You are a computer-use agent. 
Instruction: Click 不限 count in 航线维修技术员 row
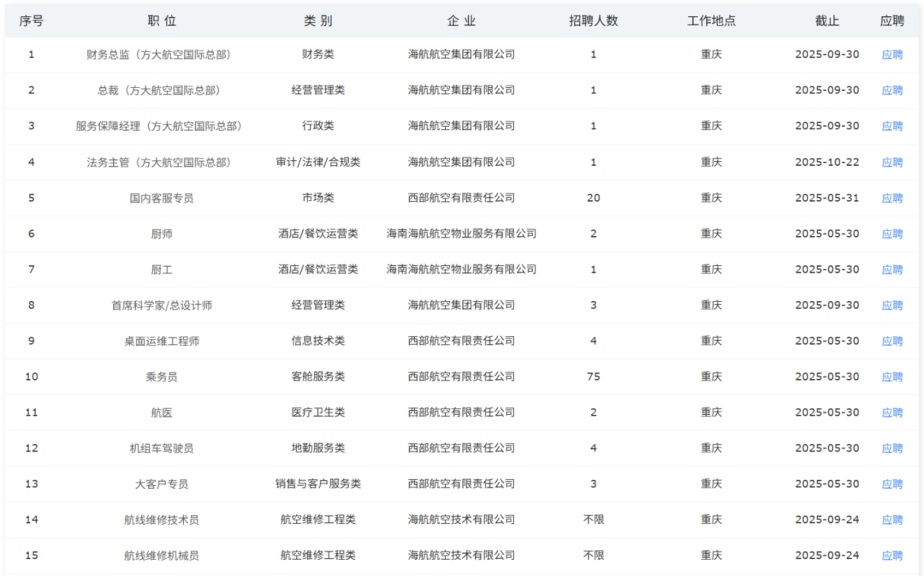point(594,520)
